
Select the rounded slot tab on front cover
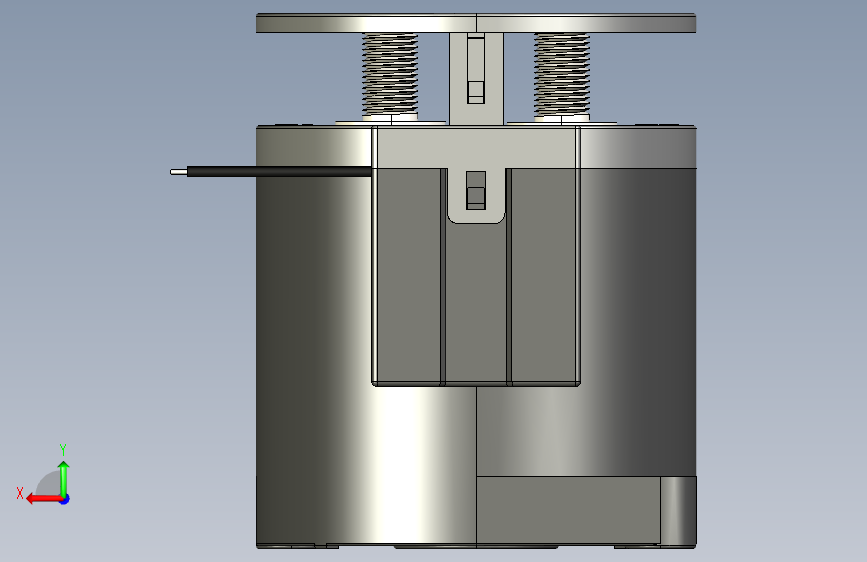pyautogui.click(x=476, y=196)
